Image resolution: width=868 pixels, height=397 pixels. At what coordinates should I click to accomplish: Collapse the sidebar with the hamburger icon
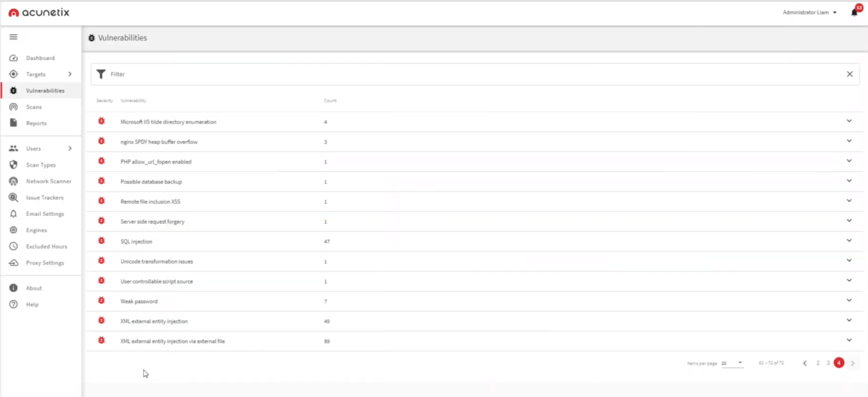click(14, 37)
